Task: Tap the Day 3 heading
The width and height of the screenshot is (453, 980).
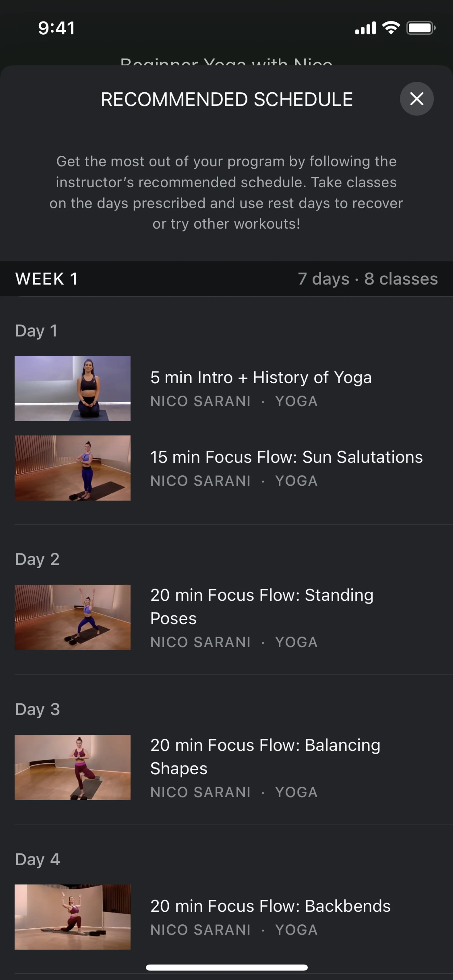Action: click(x=37, y=709)
